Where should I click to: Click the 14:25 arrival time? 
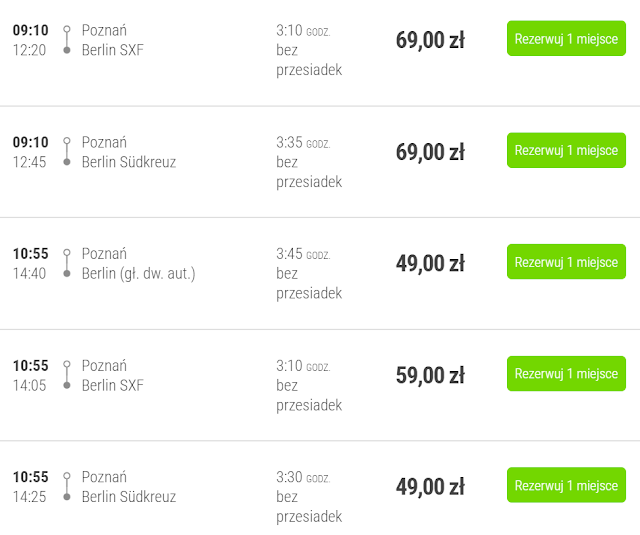coord(29,497)
